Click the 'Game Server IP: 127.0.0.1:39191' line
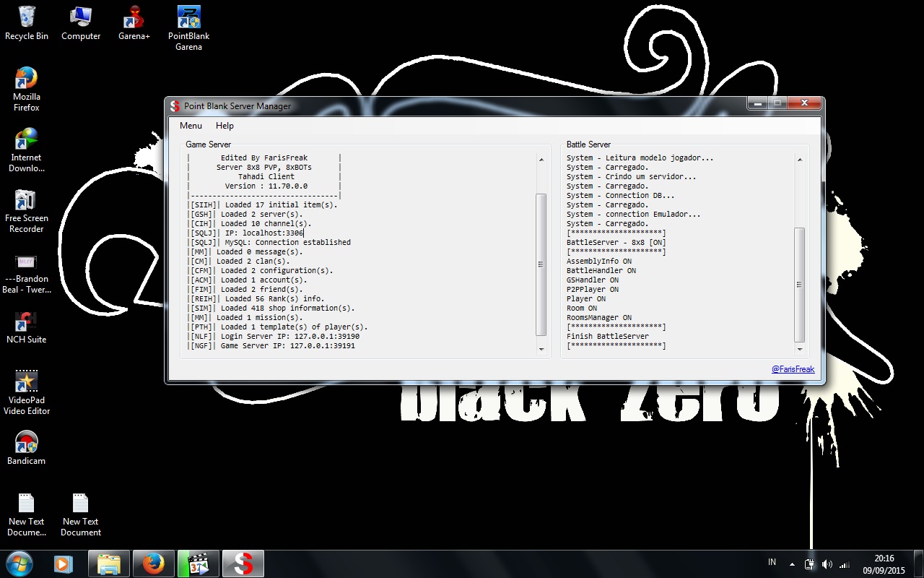 pyautogui.click(x=288, y=345)
